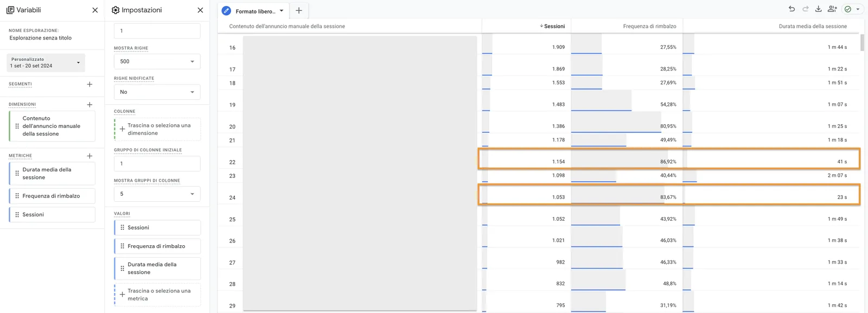Click the duration 1 m 51 s in row 18
The image size is (868, 313).
(x=837, y=82)
